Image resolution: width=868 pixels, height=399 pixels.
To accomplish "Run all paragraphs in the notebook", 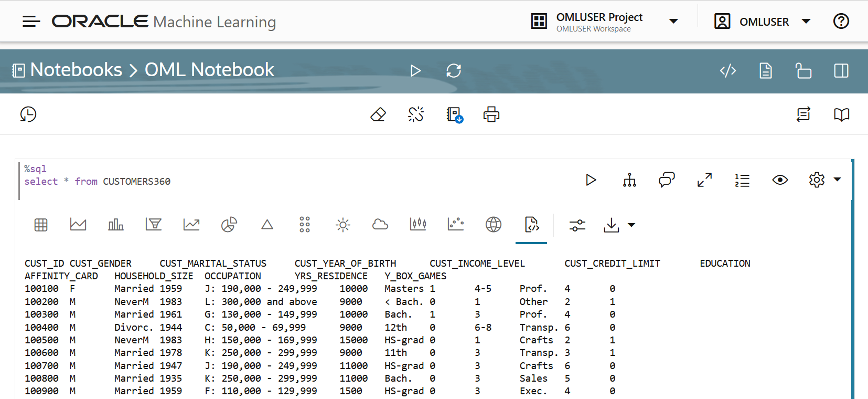I will tap(415, 70).
